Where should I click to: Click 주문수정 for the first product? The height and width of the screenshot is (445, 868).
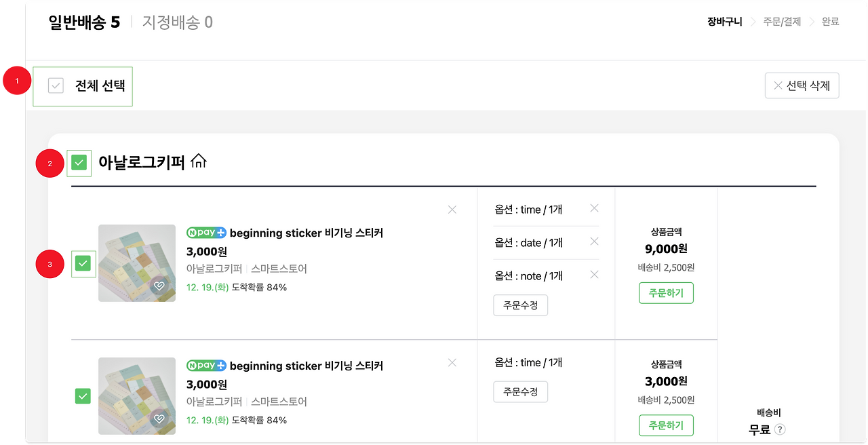coord(520,305)
